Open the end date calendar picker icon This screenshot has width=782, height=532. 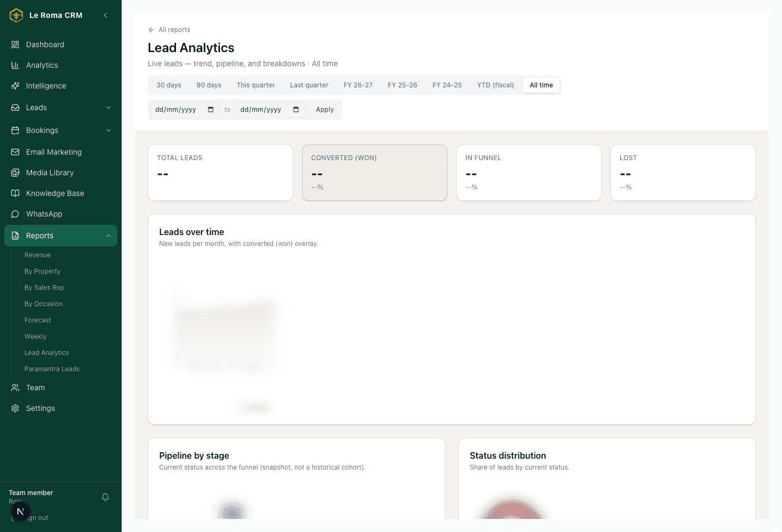click(296, 110)
